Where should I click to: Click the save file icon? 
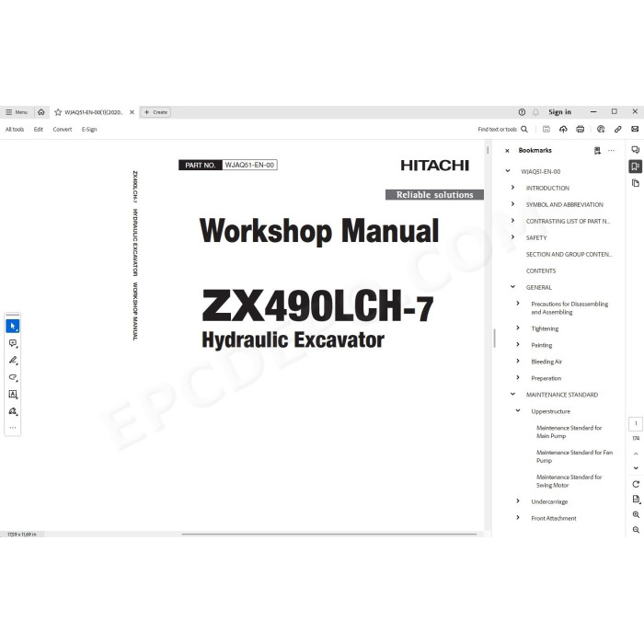[546, 129]
